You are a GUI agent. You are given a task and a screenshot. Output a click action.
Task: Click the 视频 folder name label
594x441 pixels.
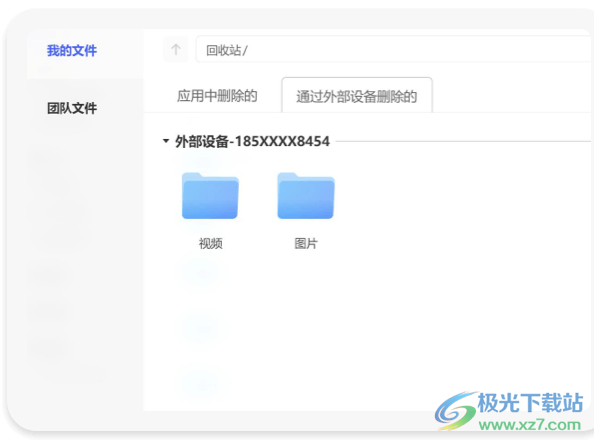click(211, 243)
